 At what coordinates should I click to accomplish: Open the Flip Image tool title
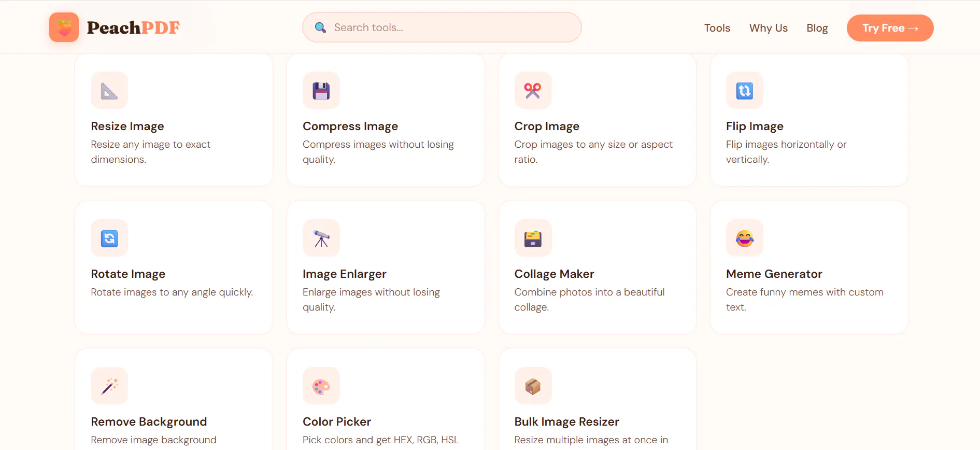[755, 126]
